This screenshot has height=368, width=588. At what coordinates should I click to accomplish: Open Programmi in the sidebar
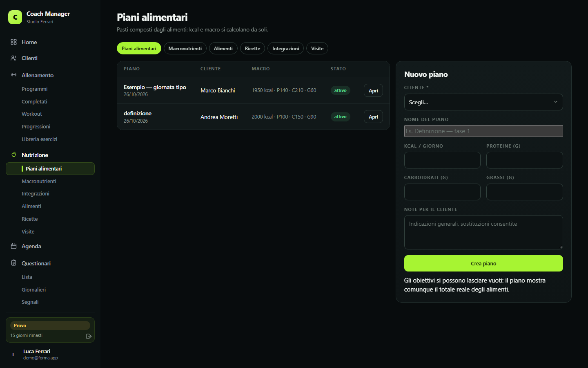tap(34, 89)
